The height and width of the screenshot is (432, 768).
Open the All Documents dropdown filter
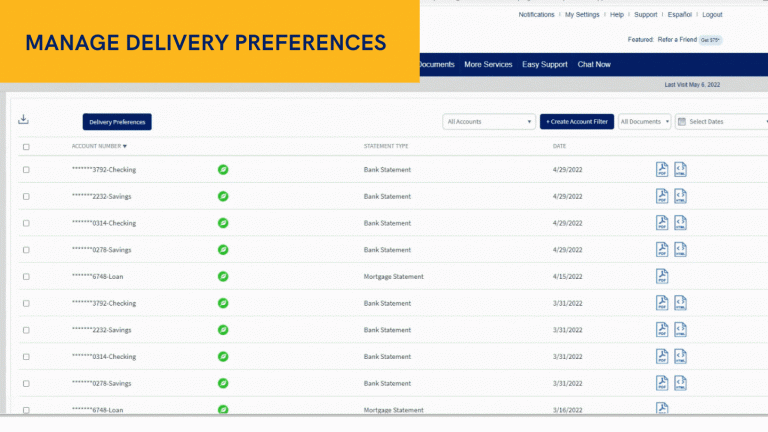click(x=644, y=122)
